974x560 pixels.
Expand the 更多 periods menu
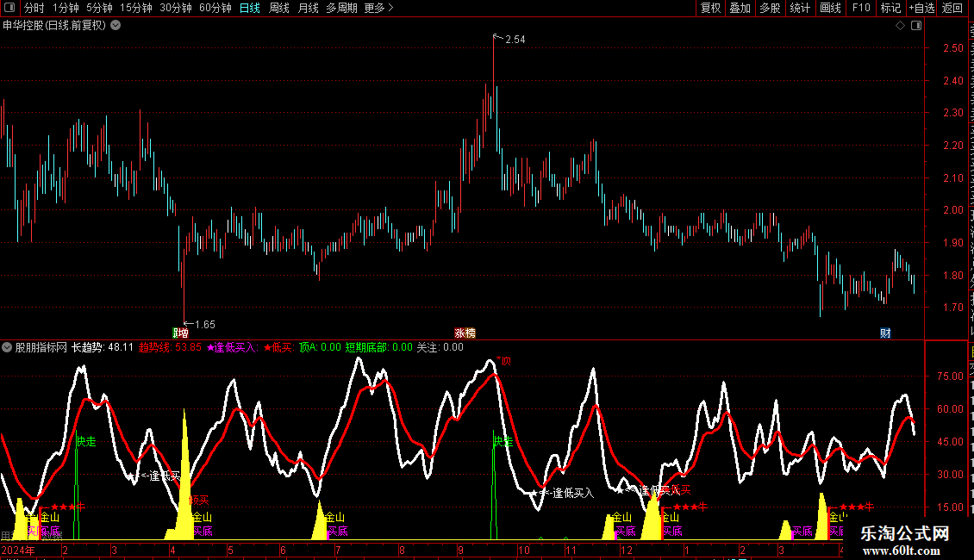click(379, 8)
